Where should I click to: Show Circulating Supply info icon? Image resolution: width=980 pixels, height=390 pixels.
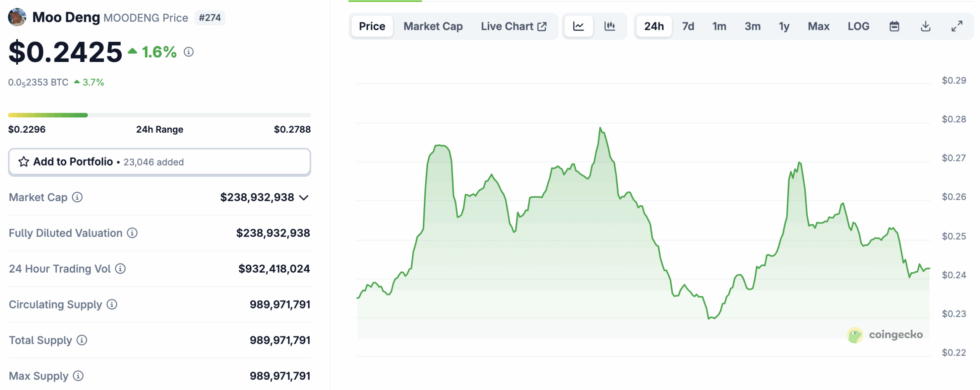tap(112, 304)
